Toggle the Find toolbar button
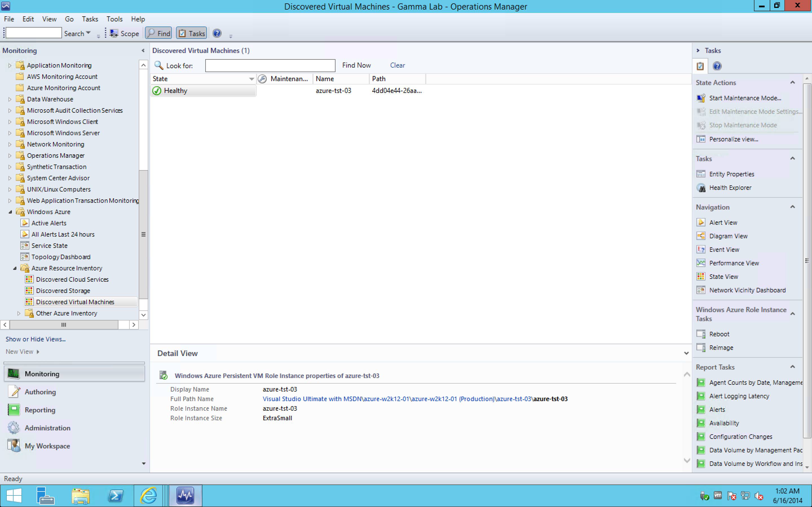The width and height of the screenshot is (812, 507). coord(159,33)
